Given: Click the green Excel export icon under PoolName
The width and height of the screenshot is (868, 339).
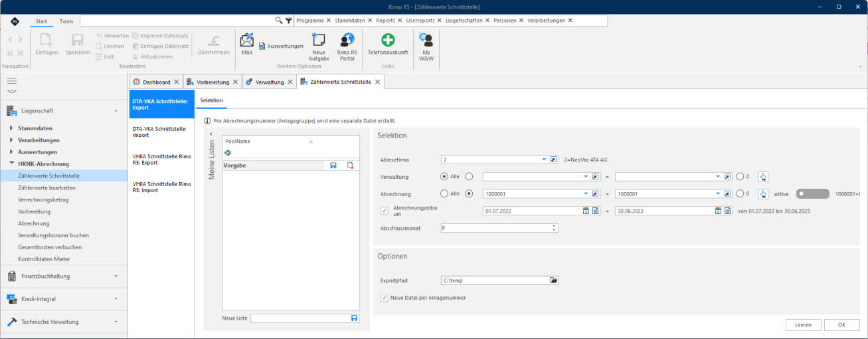Looking at the screenshot, I should (228, 153).
